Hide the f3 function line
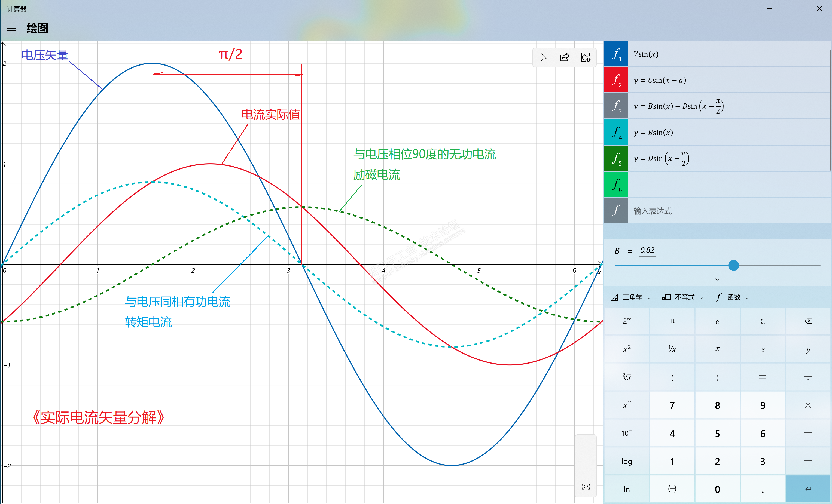 pyautogui.click(x=616, y=106)
